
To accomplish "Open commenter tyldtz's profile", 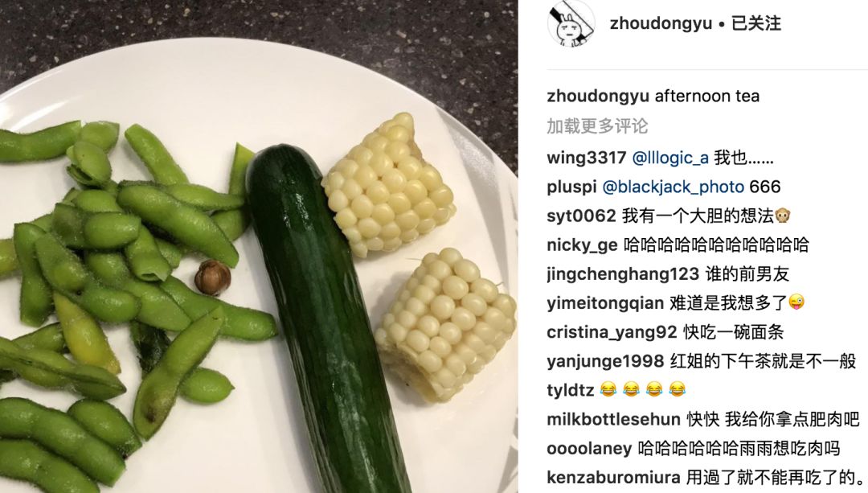I will [570, 390].
